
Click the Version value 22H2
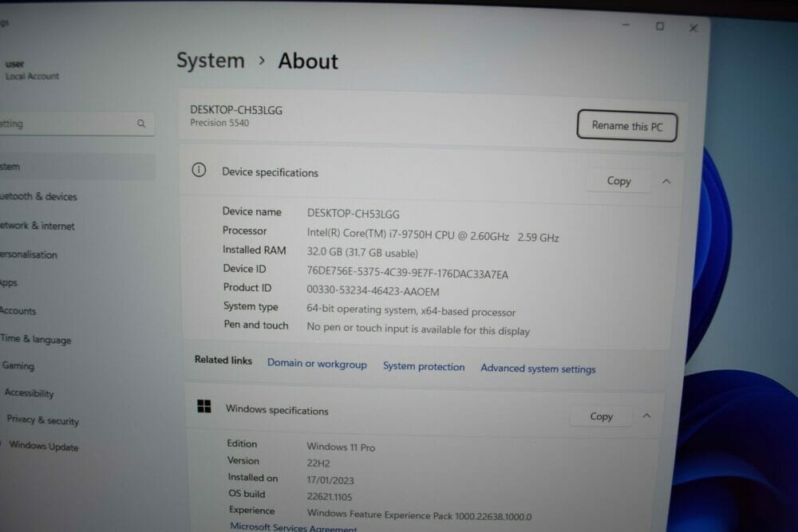coord(318,463)
